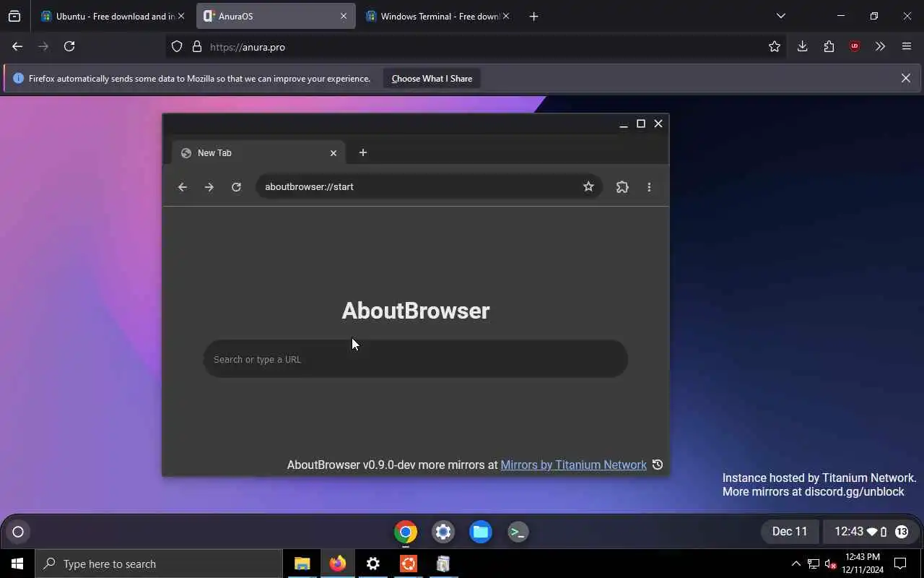Open the Windows Start menu
Viewport: 924px width, 578px height.
[x=17, y=564]
